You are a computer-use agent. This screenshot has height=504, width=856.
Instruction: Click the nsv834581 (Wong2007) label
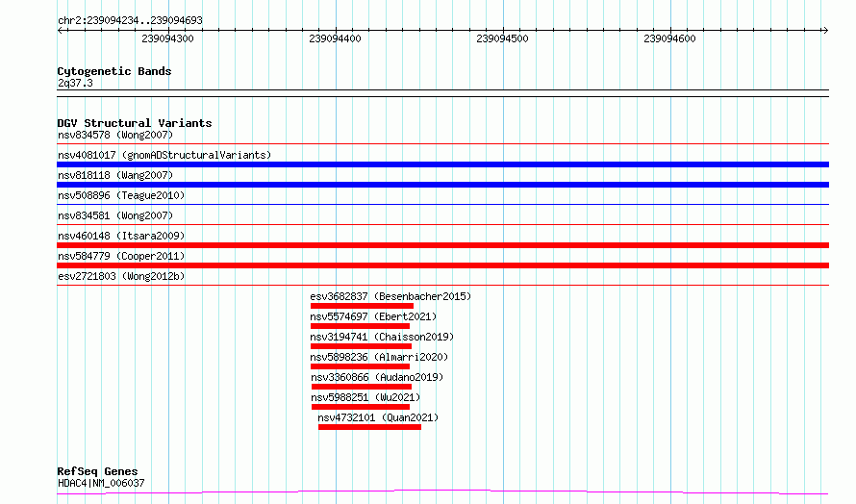(x=115, y=215)
